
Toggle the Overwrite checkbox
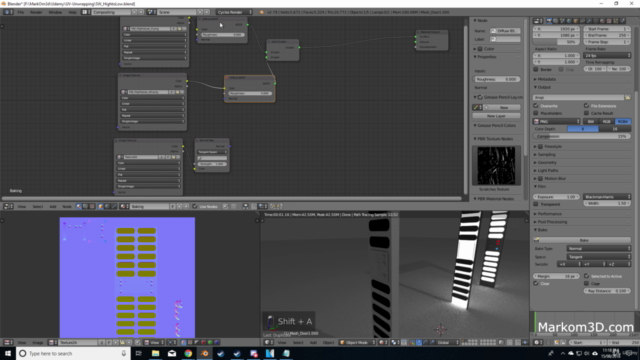(x=536, y=106)
